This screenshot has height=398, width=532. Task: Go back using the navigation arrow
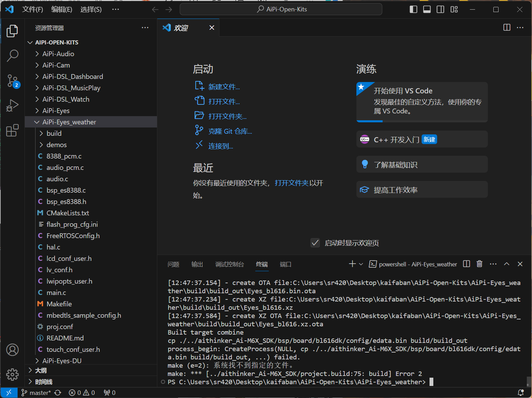pos(155,9)
